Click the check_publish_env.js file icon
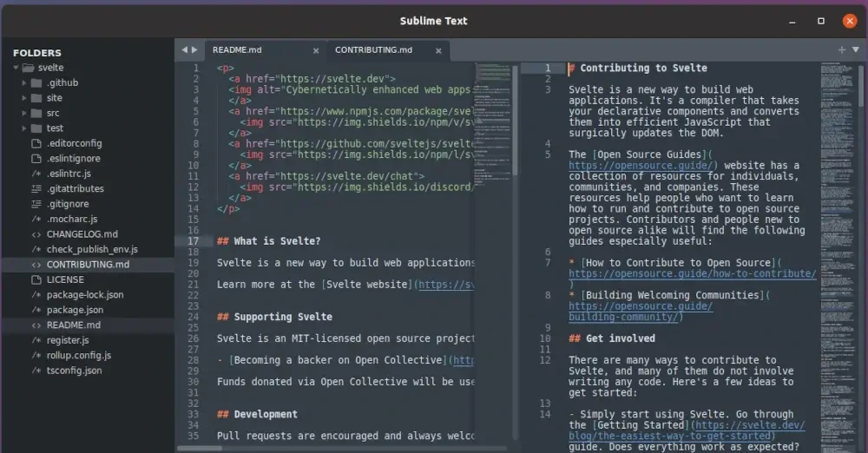This screenshot has height=453, width=868. pos(36,249)
